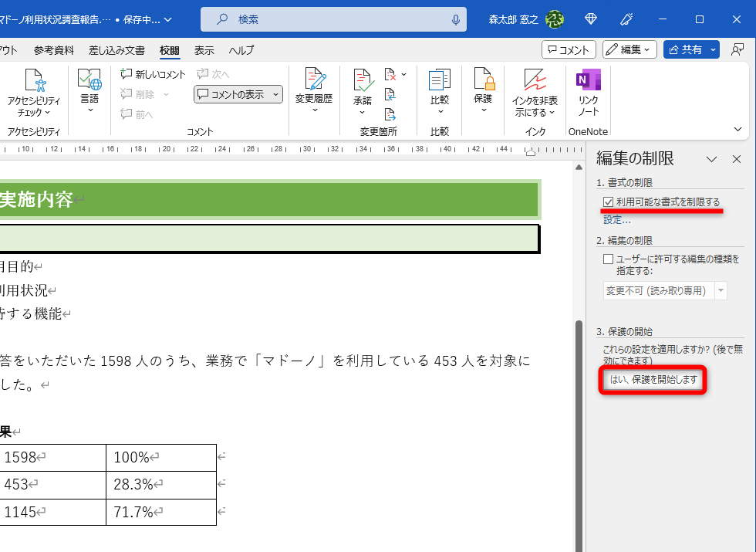This screenshot has height=552, width=756.
Task: Click はい、保護を開始します button
Action: pyautogui.click(x=652, y=380)
